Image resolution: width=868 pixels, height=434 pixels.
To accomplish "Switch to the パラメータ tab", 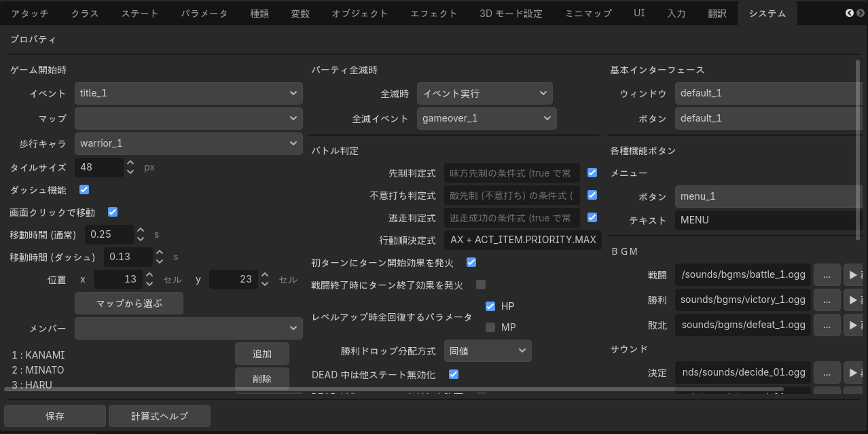I will point(204,13).
